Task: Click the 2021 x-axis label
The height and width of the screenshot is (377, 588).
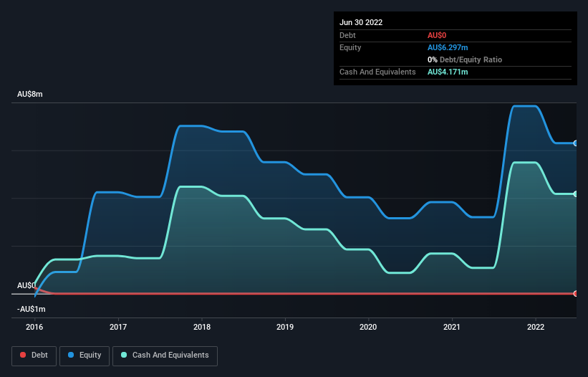Action: pos(452,327)
